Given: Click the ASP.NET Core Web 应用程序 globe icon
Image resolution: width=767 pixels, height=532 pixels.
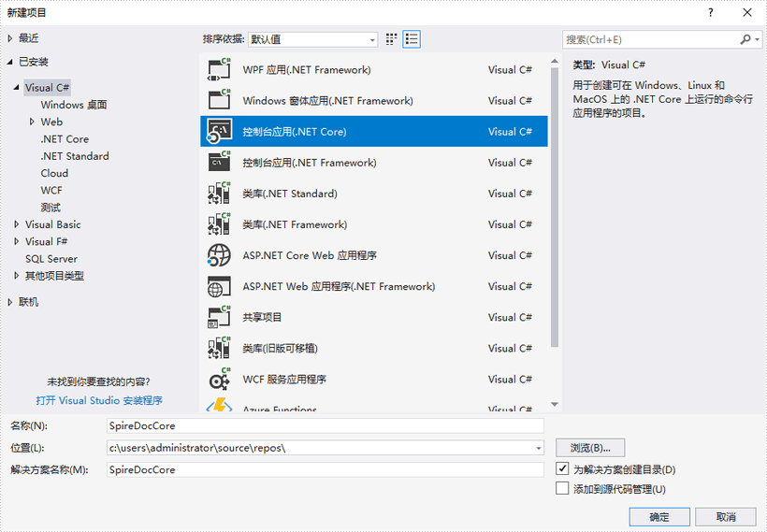Looking at the screenshot, I should (x=219, y=255).
